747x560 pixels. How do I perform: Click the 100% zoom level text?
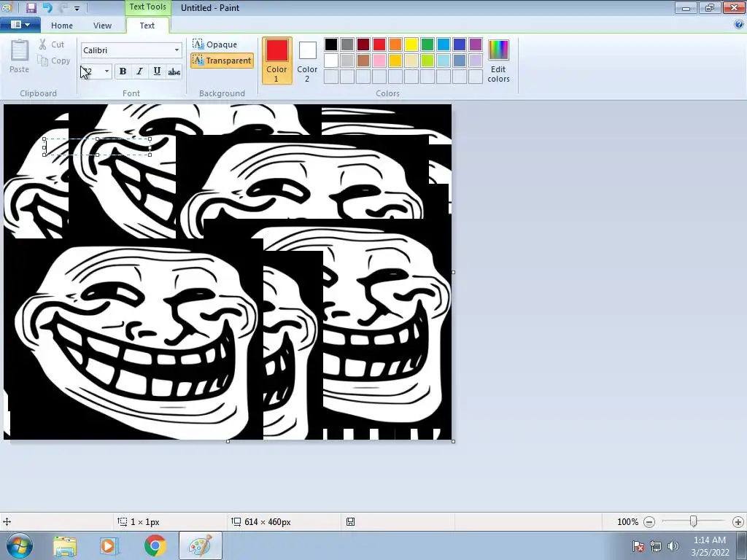click(627, 522)
